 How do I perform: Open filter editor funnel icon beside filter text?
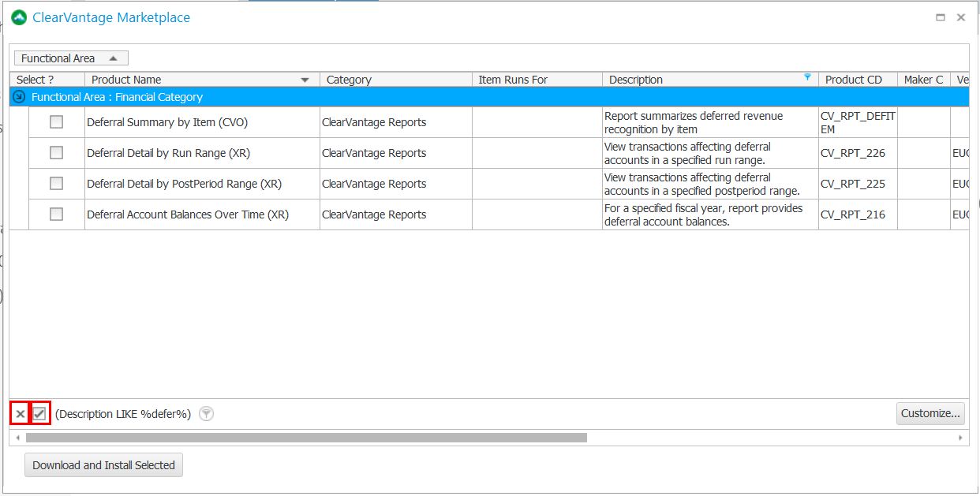point(206,414)
